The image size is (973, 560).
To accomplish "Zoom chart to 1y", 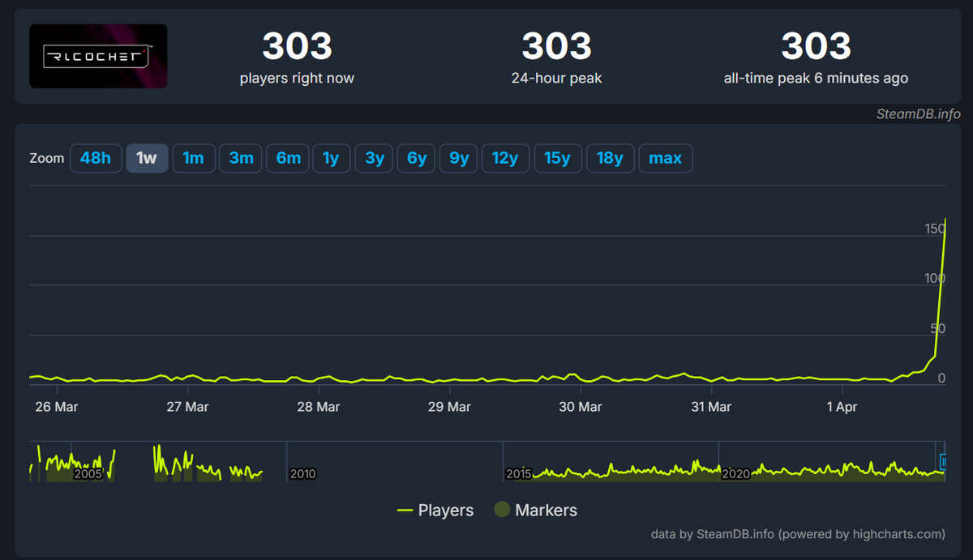I will click(x=331, y=158).
